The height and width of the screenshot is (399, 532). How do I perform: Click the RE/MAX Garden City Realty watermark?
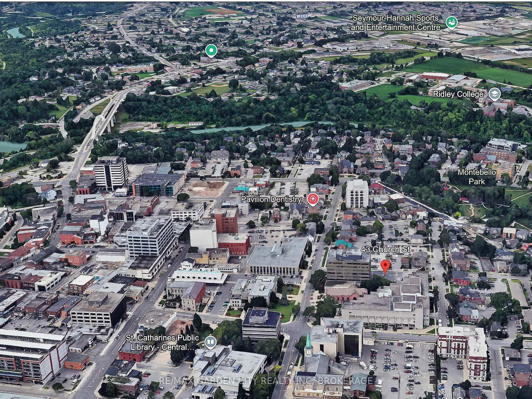[266, 380]
